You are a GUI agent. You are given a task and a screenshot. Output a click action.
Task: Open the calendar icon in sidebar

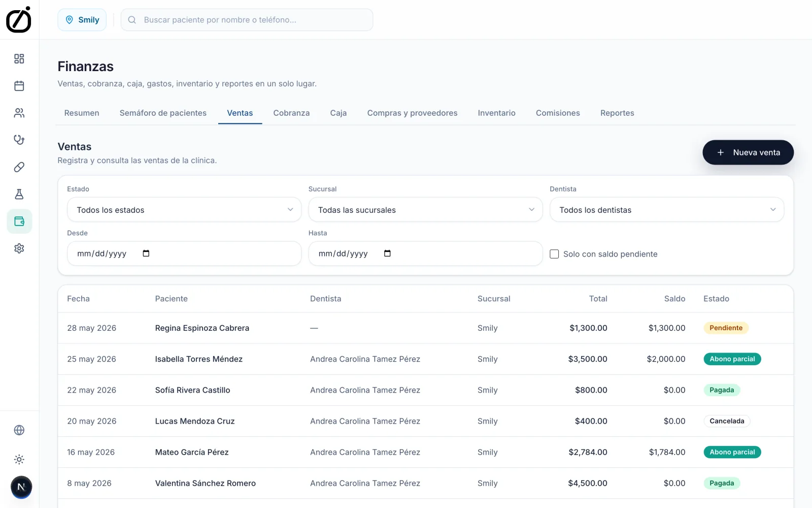pos(19,86)
